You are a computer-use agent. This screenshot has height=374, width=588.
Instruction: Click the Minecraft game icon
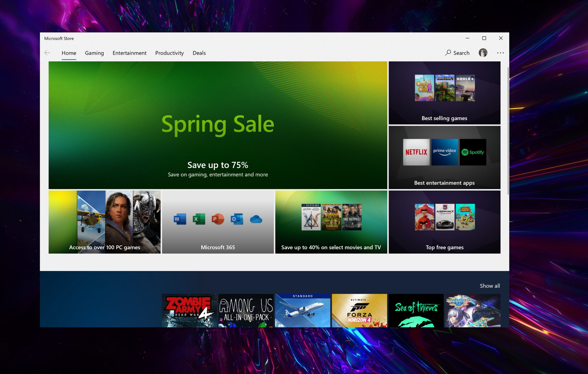click(445, 88)
